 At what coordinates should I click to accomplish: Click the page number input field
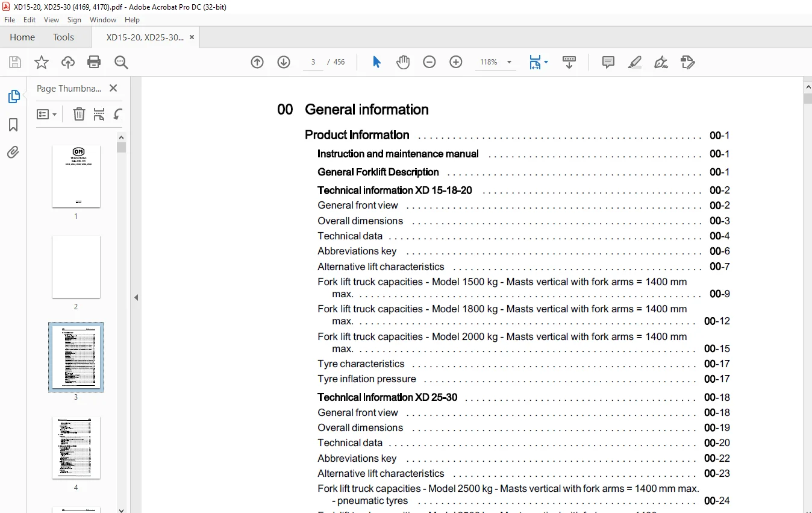313,62
